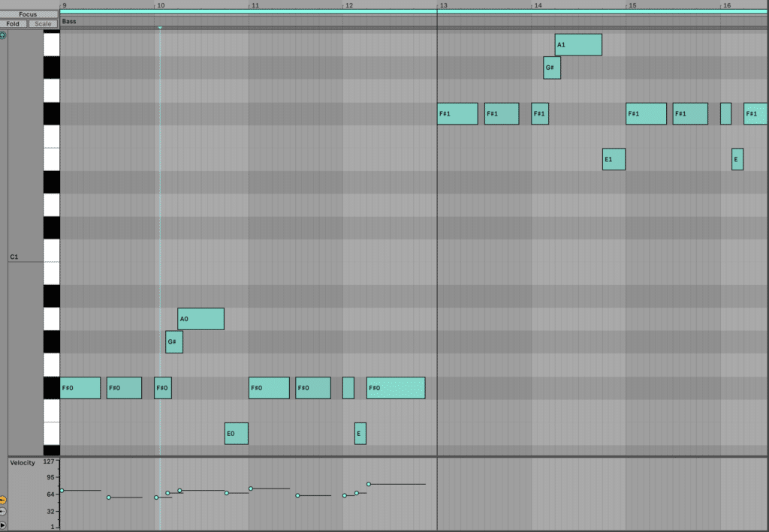This screenshot has width=769, height=532.
Task: Click the velocity marker of the bar 11 F#0
Action: (x=251, y=488)
